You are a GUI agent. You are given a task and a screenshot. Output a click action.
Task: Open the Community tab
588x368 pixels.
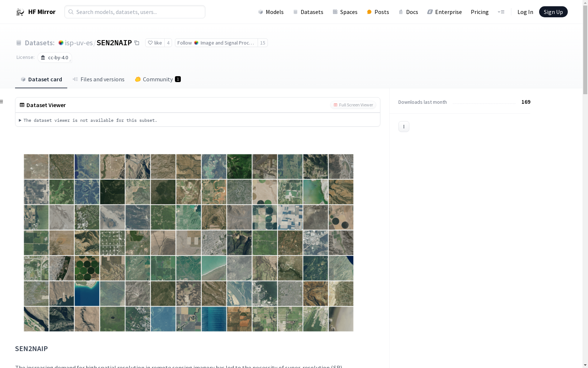(158, 79)
